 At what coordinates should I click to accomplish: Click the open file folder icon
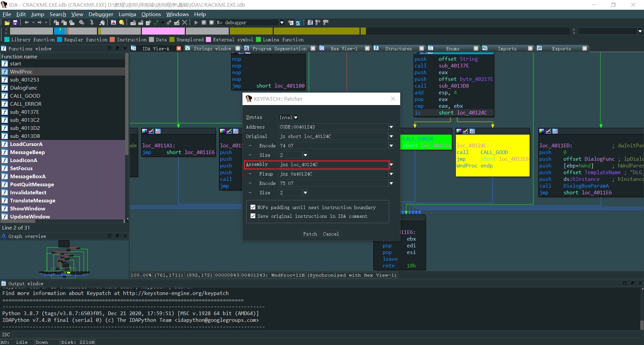pyautogui.click(x=7, y=22)
